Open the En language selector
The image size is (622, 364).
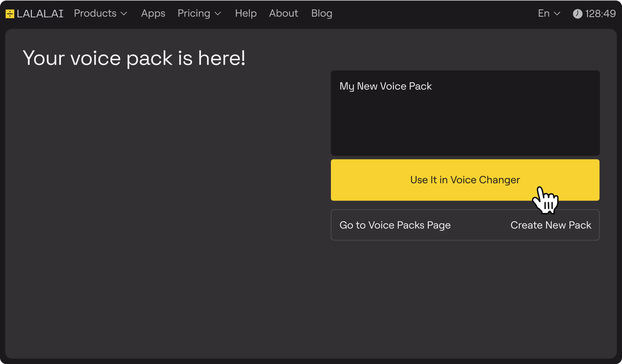point(544,13)
